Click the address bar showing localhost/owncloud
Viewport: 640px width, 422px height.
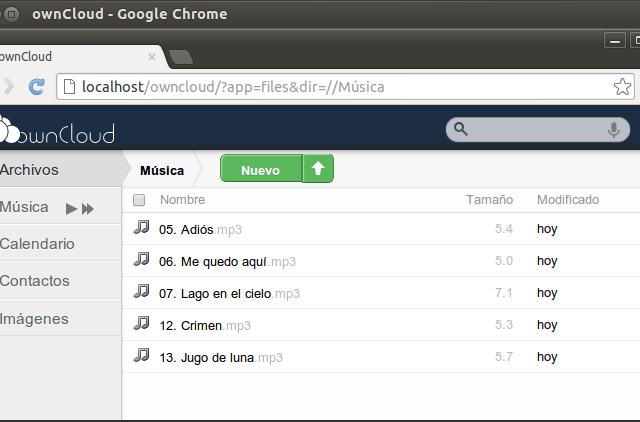click(345, 87)
